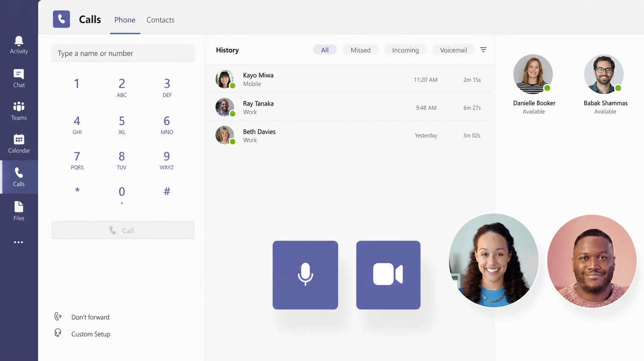
Task: Select Danielle Booker contact photo
Action: point(533,74)
